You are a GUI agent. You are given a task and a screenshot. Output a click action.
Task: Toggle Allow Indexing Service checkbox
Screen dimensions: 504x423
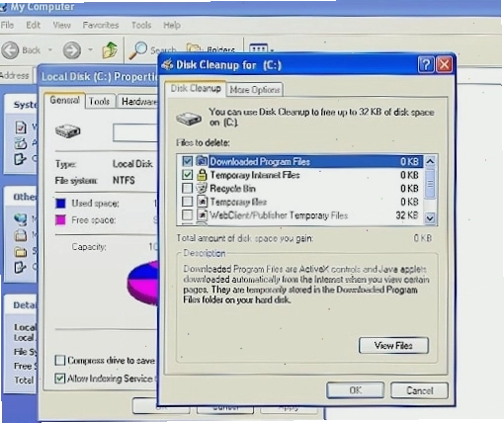coord(60,379)
